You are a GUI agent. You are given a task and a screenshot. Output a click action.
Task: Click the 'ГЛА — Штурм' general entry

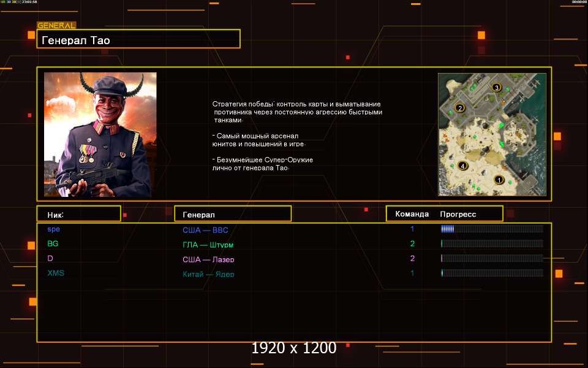[x=208, y=245]
